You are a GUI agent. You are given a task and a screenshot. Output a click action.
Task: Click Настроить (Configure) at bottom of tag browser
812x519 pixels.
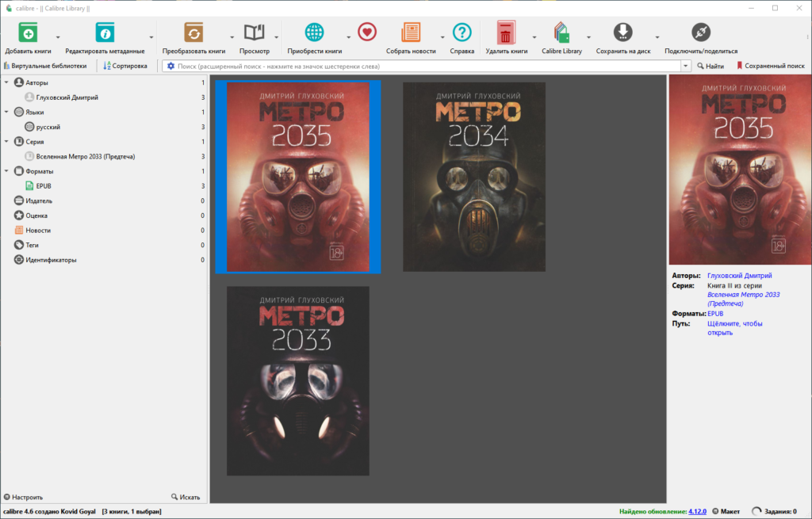[23, 498]
